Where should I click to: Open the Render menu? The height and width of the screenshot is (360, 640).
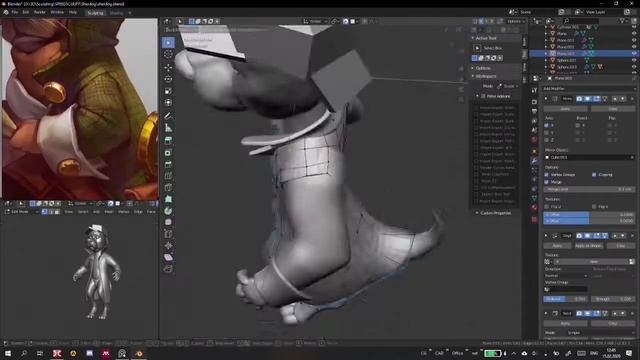(40, 12)
